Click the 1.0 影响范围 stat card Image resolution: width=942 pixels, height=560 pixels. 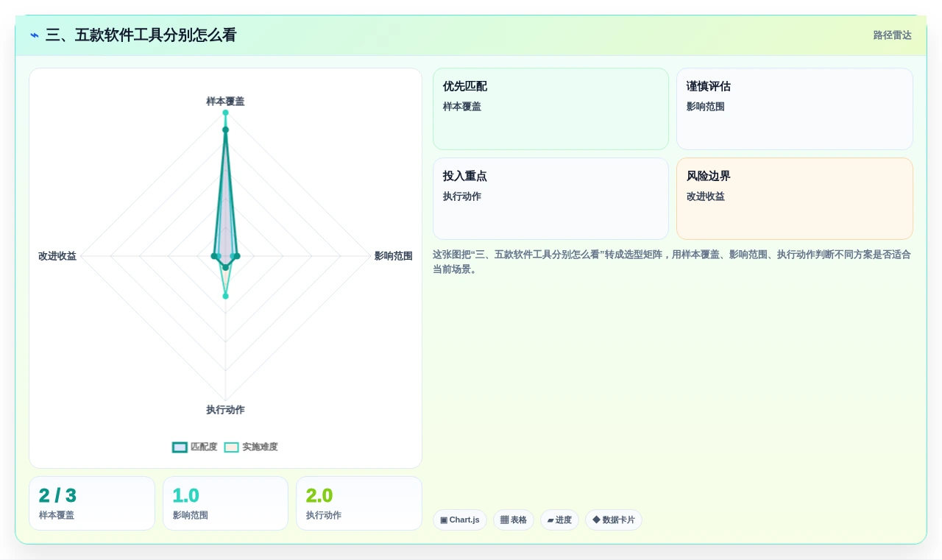pyautogui.click(x=225, y=503)
